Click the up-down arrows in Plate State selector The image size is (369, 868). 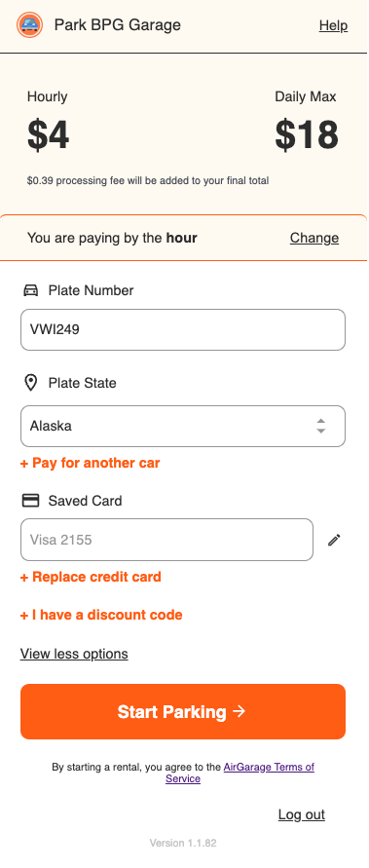pos(321,427)
